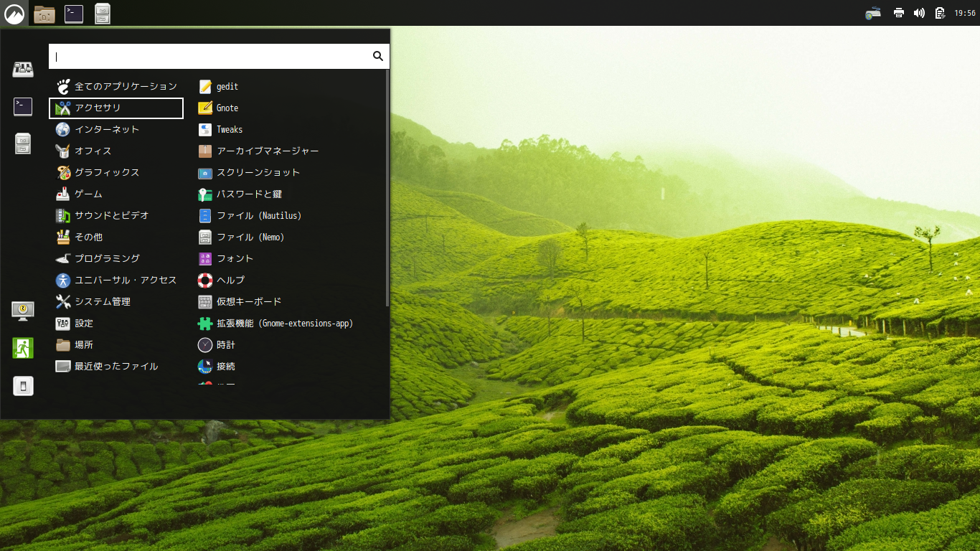Open the フォント font viewer

click(225, 259)
